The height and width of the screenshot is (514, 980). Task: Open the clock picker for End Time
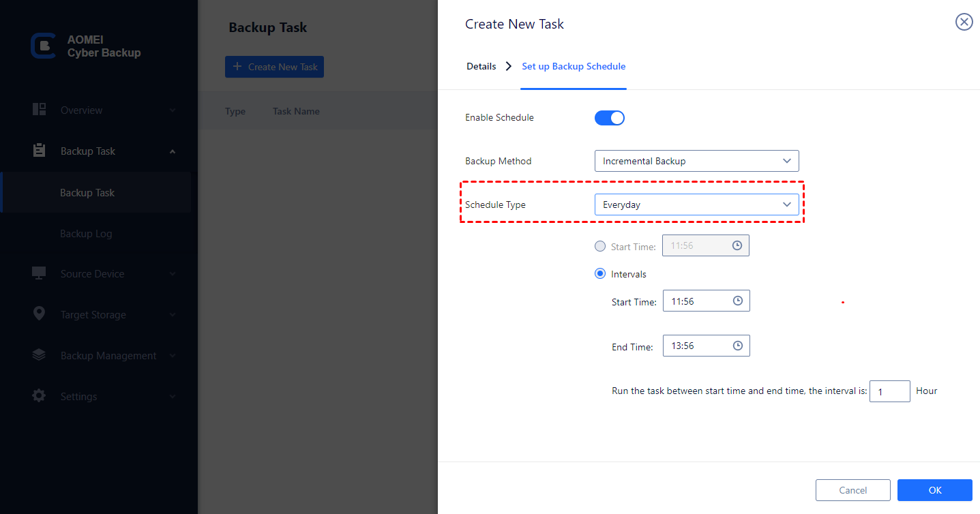pyautogui.click(x=737, y=346)
